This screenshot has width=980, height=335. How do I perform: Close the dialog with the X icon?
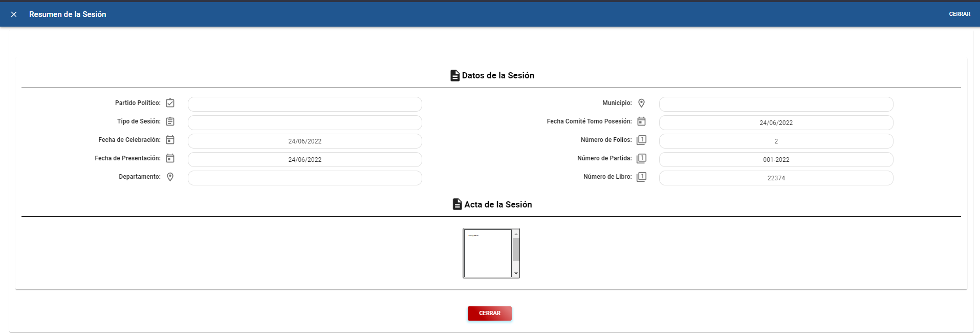(x=14, y=14)
